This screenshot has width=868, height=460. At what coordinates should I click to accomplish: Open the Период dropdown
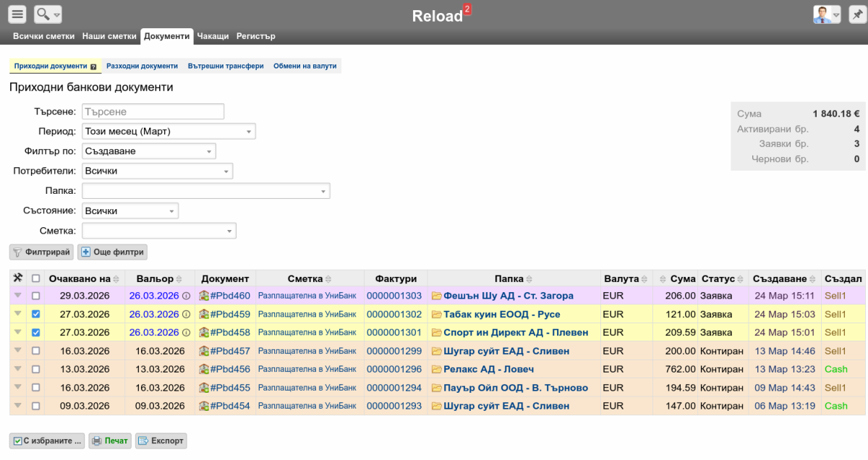pyautogui.click(x=169, y=132)
